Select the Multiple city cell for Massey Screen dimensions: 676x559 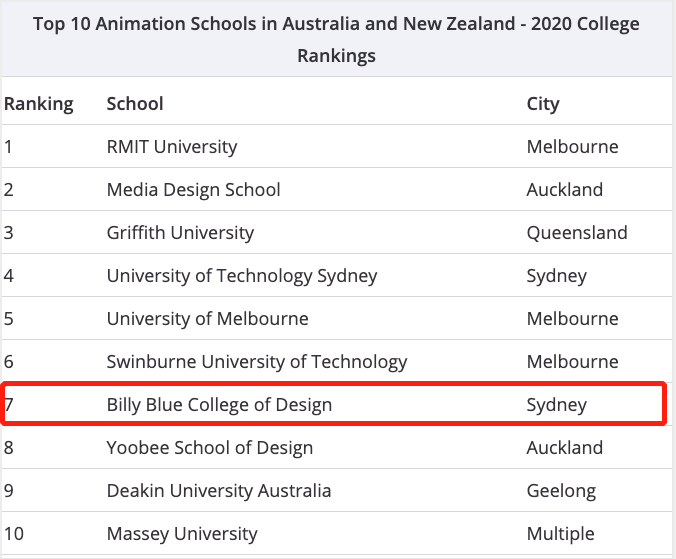pyautogui.click(x=560, y=534)
